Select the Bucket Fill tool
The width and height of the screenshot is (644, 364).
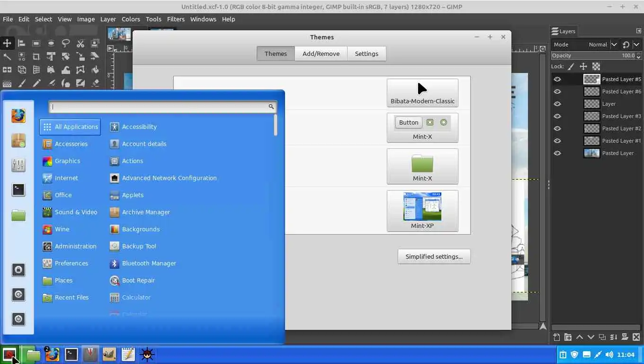point(95,70)
